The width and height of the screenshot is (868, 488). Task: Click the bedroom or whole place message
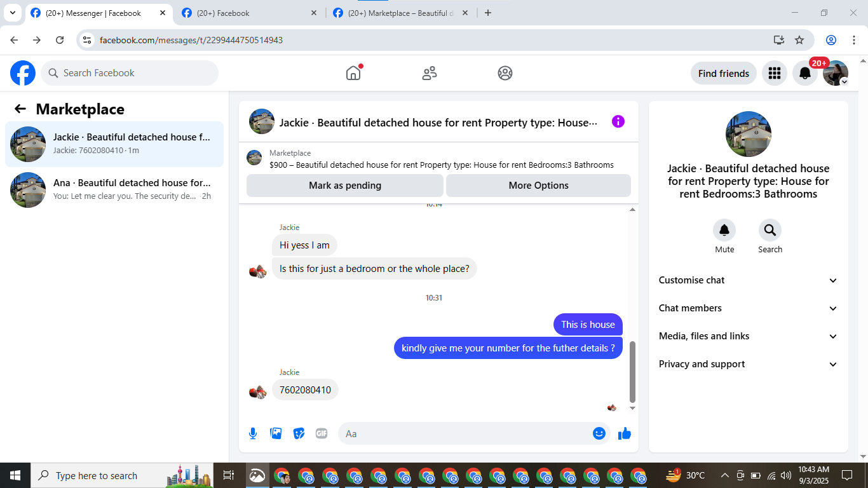[x=374, y=269]
